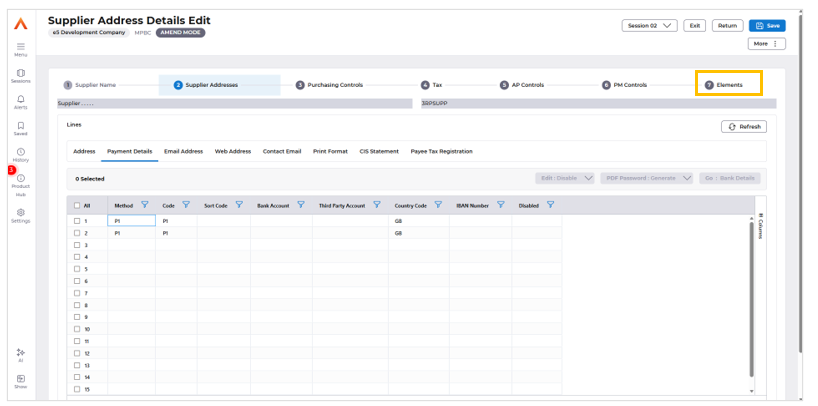Image resolution: width=818 pixels, height=406 pixels.
Task: Click the grid vertical scrollbar
Action: [x=751, y=298]
